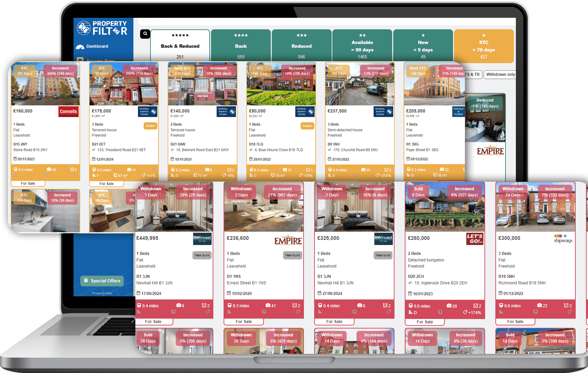The image size is (588, 373).
Task: Click the floorplan icon on £300,000 card
Action: (x=566, y=306)
